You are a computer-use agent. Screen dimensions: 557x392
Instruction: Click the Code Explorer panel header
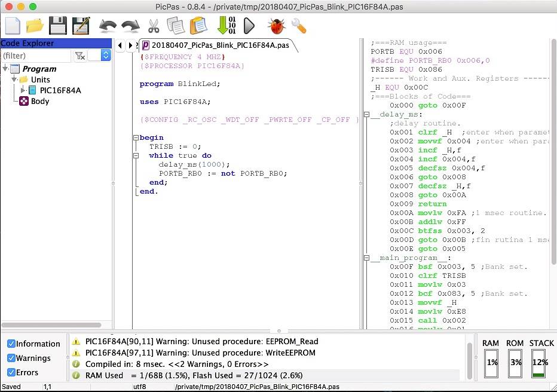click(x=56, y=43)
